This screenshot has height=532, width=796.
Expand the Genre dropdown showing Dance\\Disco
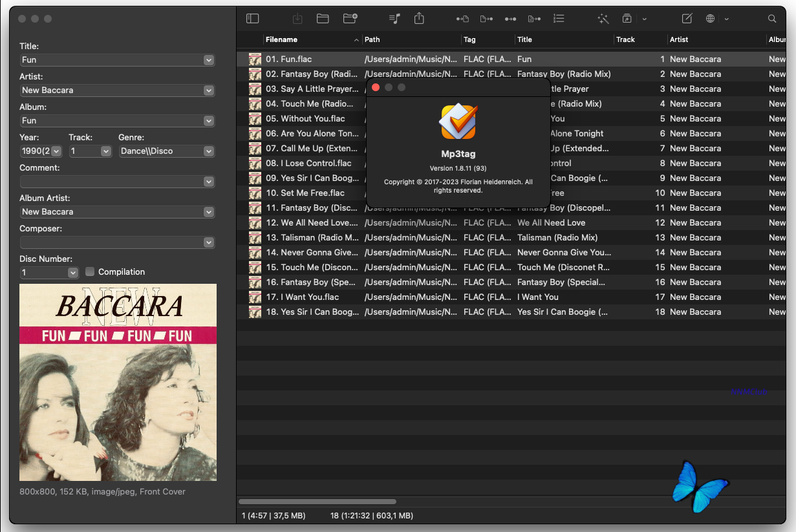[x=208, y=151]
